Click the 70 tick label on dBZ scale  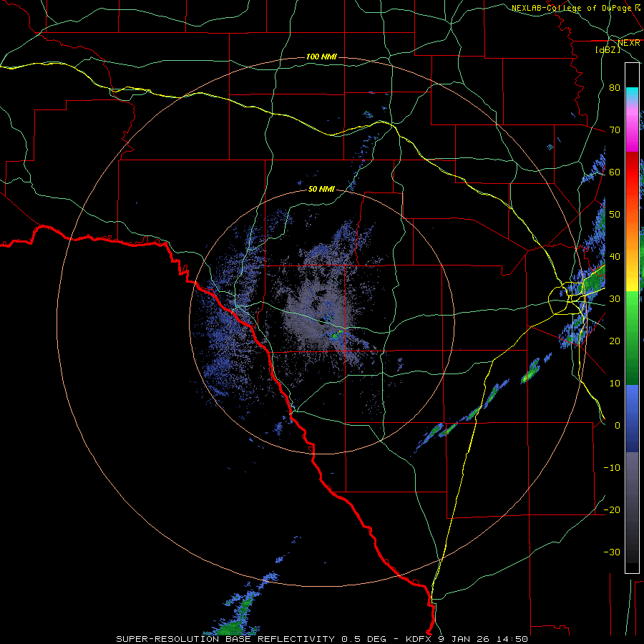point(615,130)
